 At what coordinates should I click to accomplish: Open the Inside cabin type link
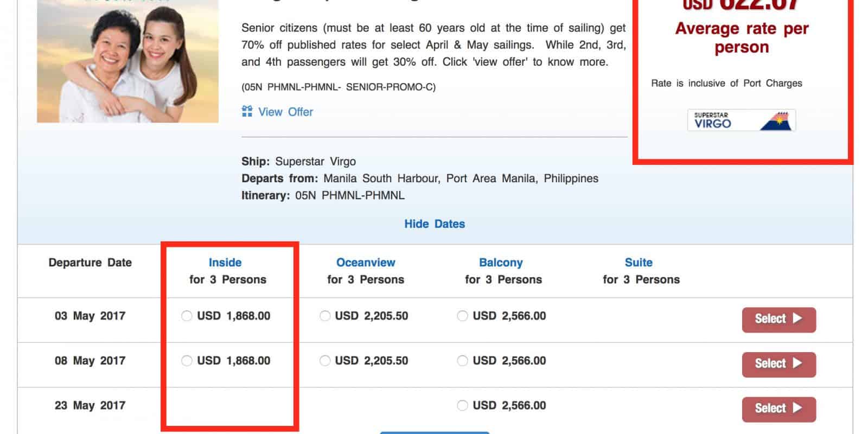point(225,263)
